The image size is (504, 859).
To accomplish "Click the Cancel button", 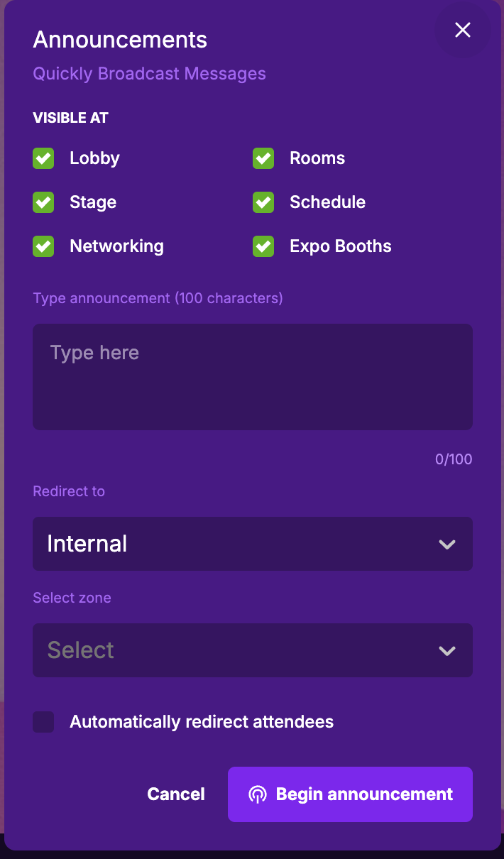I will 176,794.
